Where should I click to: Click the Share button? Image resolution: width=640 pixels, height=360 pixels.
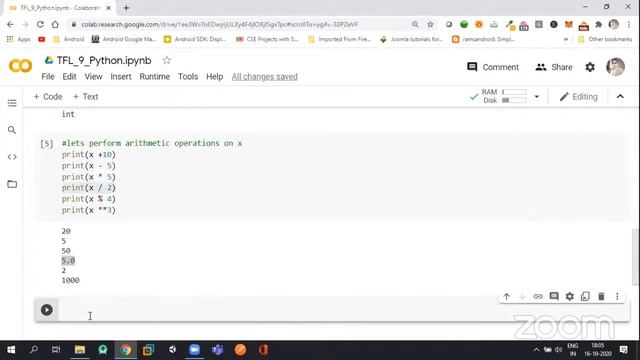[553, 67]
